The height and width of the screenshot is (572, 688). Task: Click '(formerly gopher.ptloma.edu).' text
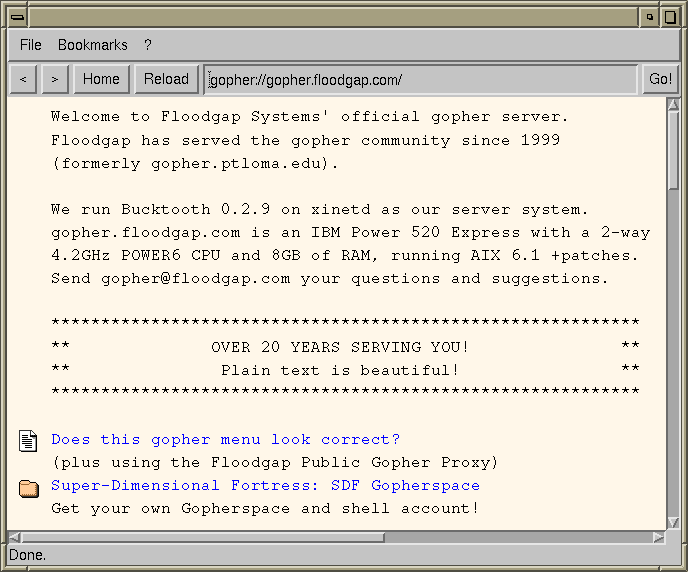(x=195, y=164)
